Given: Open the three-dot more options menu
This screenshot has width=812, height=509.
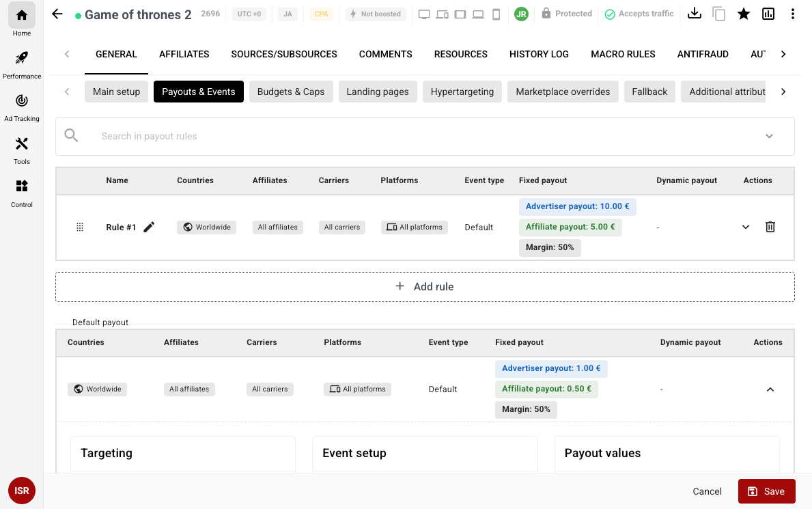Looking at the screenshot, I should 792,14.
